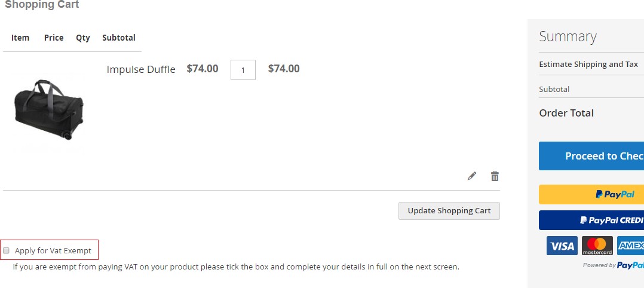Viewport: 644px width, 288px height.
Task: Click the American Express card logo
Action: coord(631,246)
